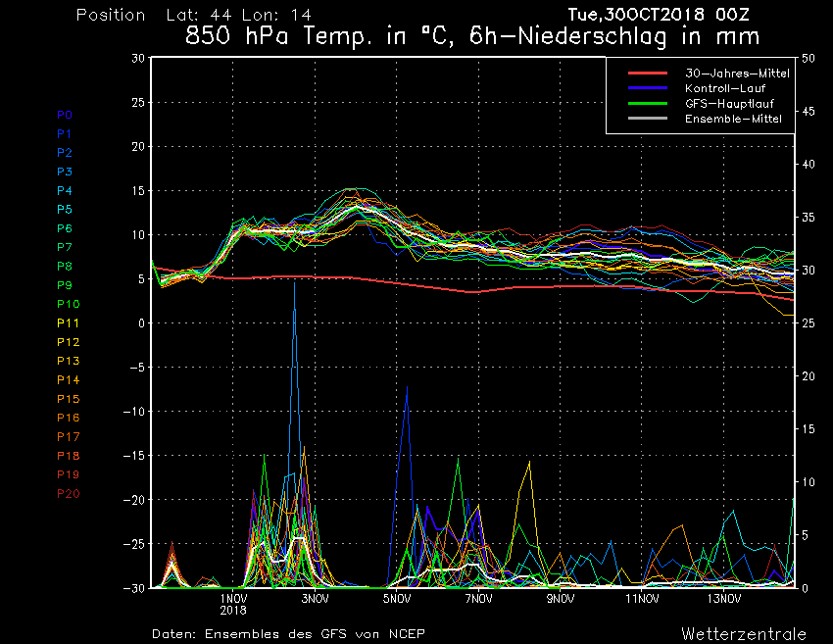Click the 13NOV date marker
833x644 pixels.
tap(722, 598)
